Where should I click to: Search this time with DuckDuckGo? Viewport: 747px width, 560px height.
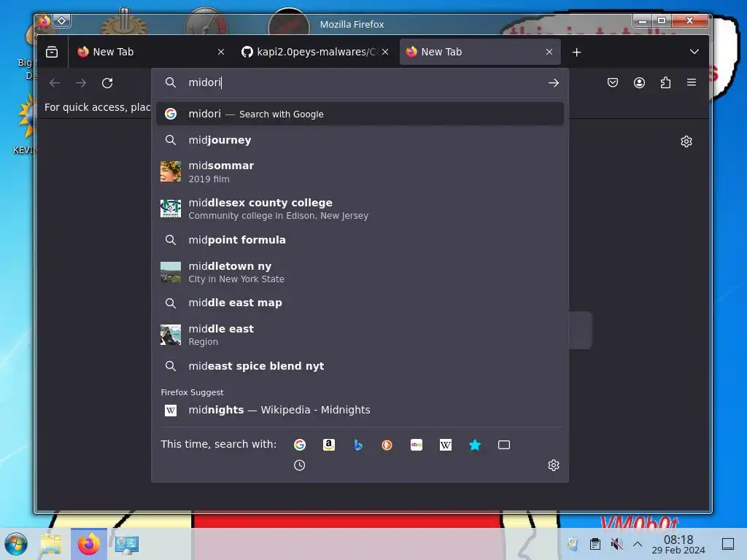tap(387, 445)
